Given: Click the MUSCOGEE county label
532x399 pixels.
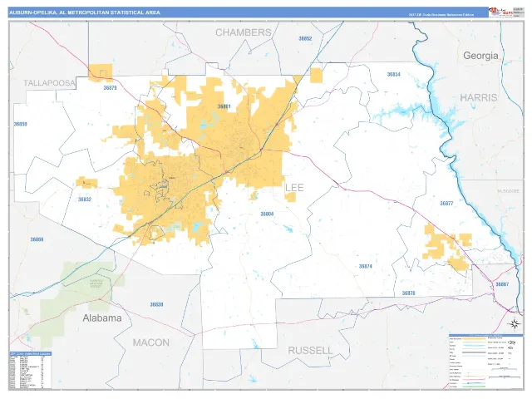Looking at the screenshot, I should coord(508,191).
